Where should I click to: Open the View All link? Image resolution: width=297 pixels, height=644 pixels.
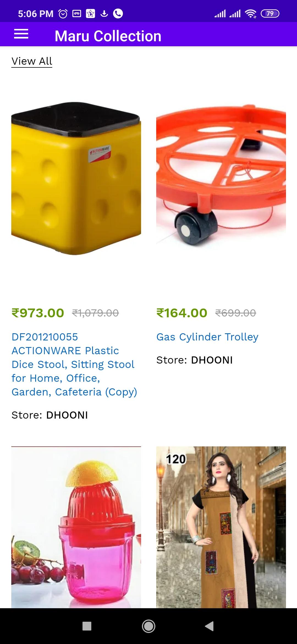pos(32,61)
